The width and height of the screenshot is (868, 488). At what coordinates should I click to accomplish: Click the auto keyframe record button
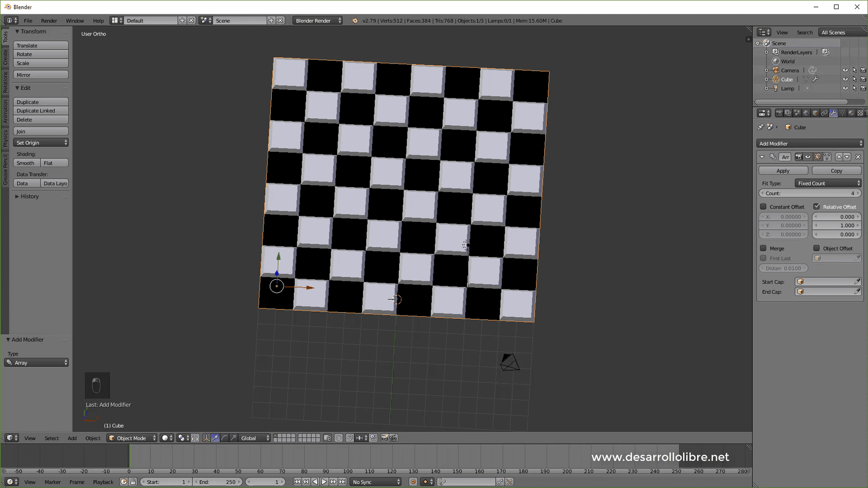point(413,481)
